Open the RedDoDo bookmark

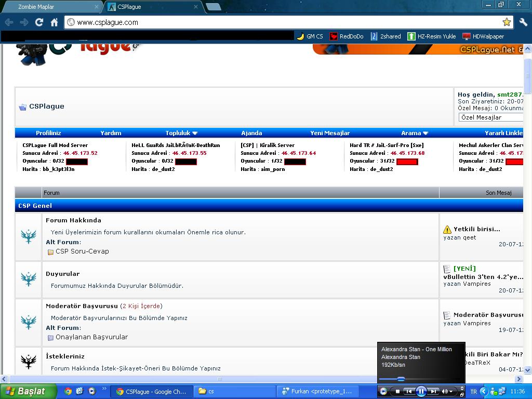347,36
